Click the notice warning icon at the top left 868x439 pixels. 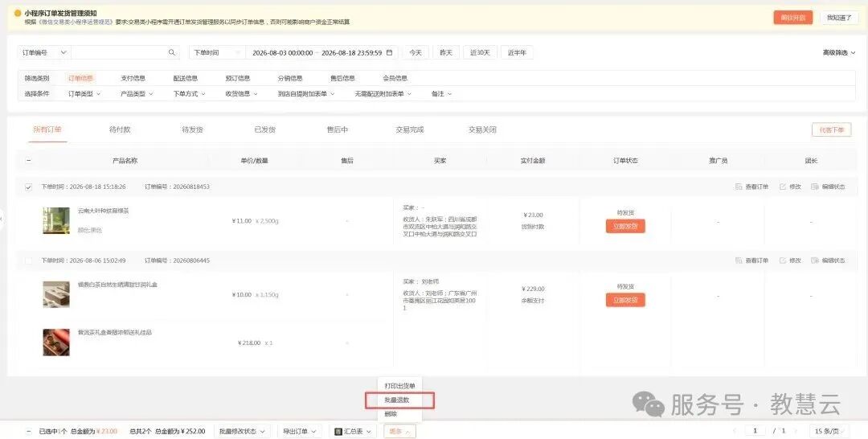(x=18, y=13)
